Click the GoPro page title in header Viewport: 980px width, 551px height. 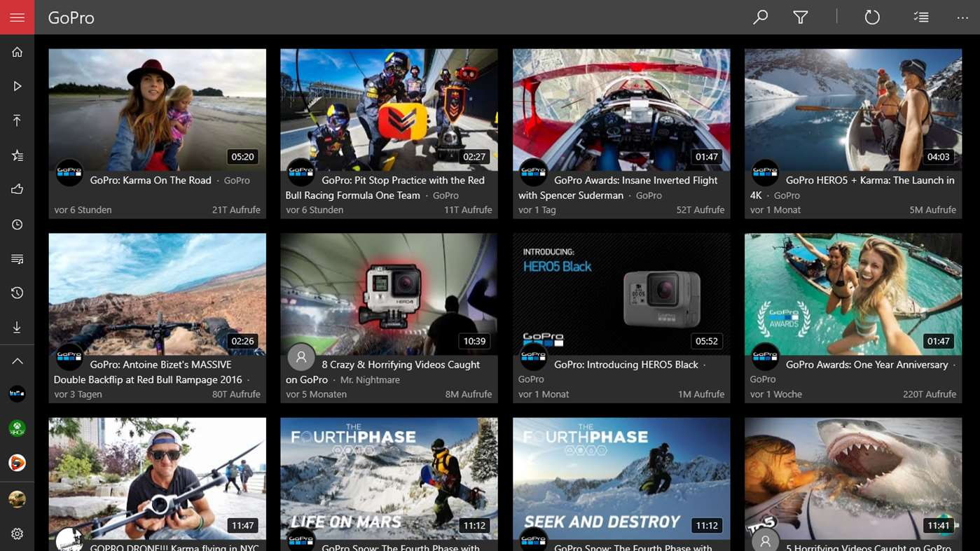click(x=71, y=18)
